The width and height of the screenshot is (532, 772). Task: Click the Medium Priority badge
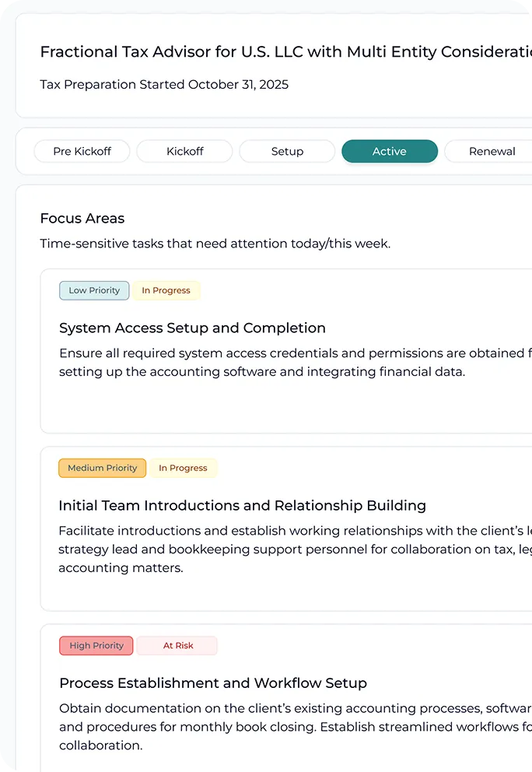(102, 468)
